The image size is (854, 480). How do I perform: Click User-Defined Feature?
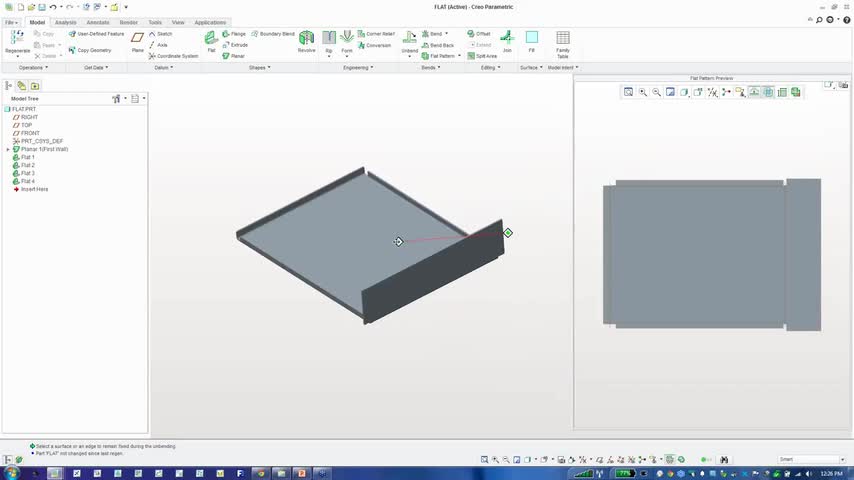pyautogui.click(x=96, y=34)
